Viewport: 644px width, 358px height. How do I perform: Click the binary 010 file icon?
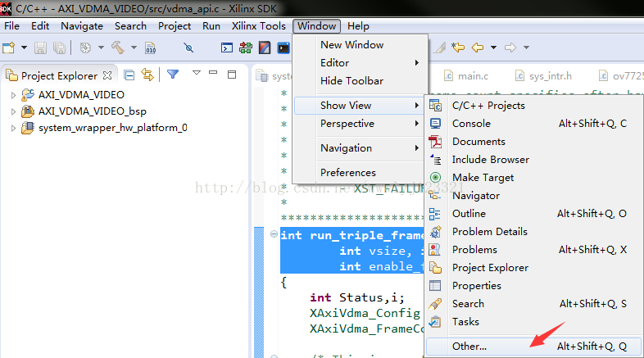pyautogui.click(x=150, y=48)
